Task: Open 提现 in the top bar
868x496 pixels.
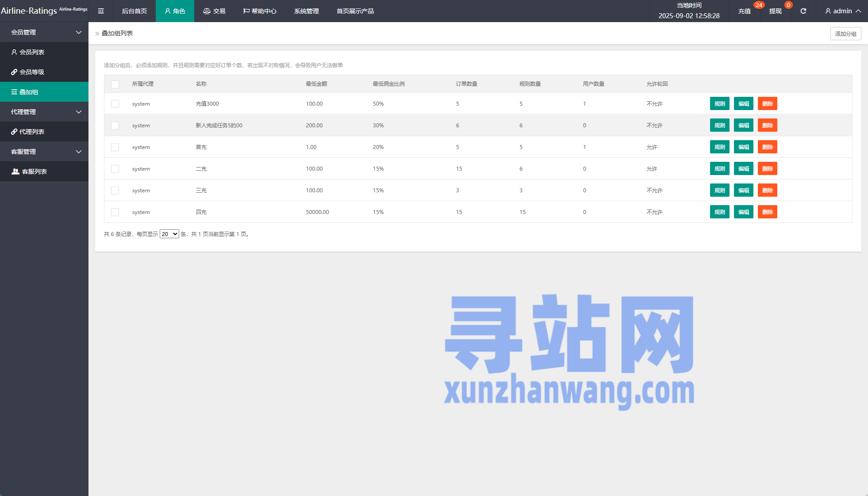Action: point(776,11)
